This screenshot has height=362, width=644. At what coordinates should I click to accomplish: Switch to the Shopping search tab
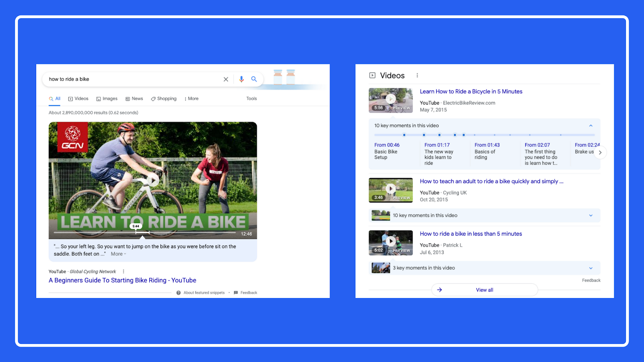[x=163, y=99]
